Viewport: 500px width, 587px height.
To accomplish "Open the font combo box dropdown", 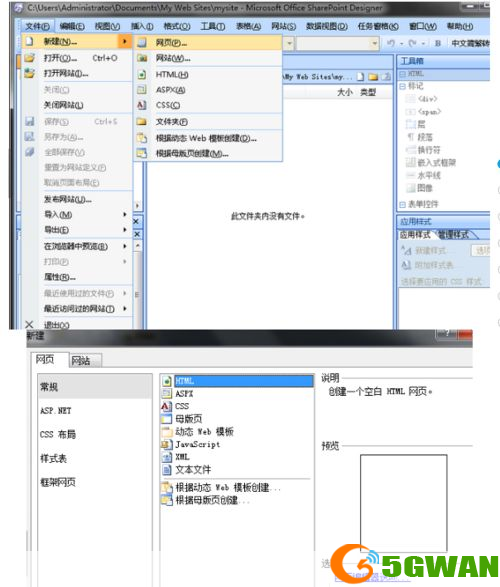I will tap(375, 44).
